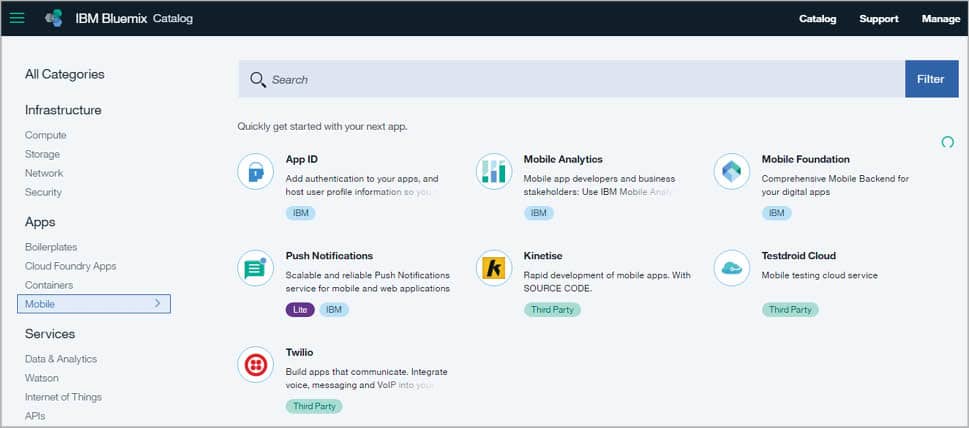Click the Push Notifications icon
Viewport: 969px width, 428px height.
(255, 268)
